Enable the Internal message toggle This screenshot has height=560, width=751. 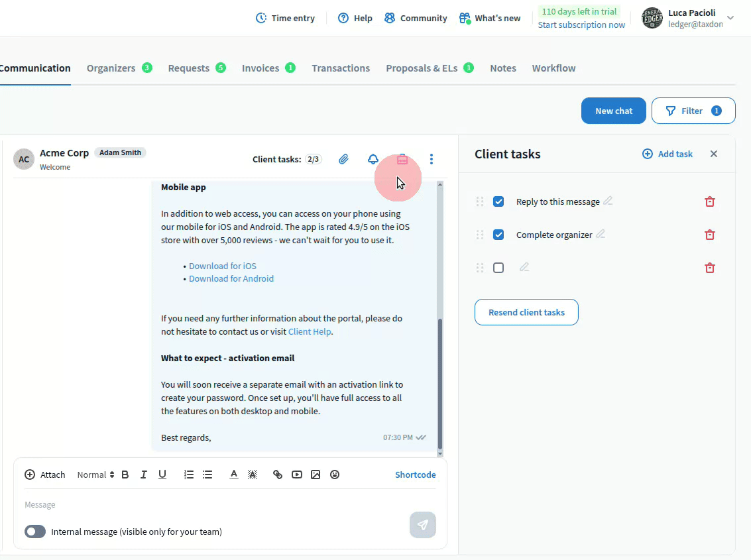(x=35, y=532)
